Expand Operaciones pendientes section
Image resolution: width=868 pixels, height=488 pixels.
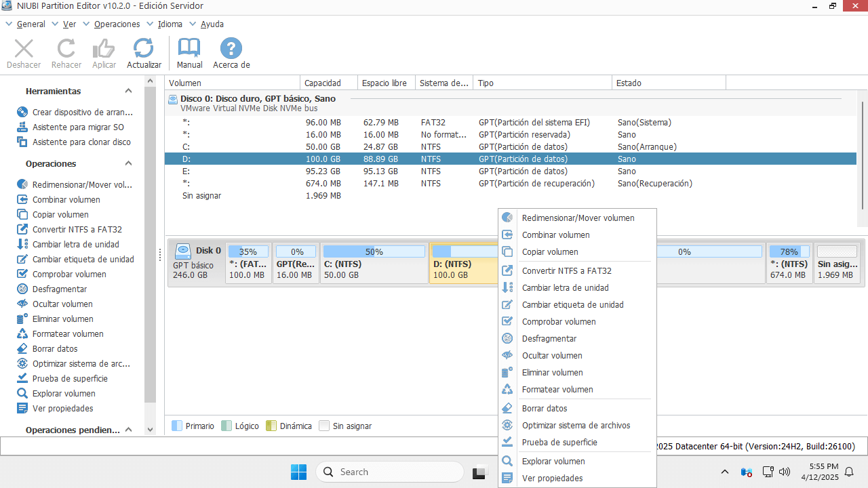(x=128, y=430)
